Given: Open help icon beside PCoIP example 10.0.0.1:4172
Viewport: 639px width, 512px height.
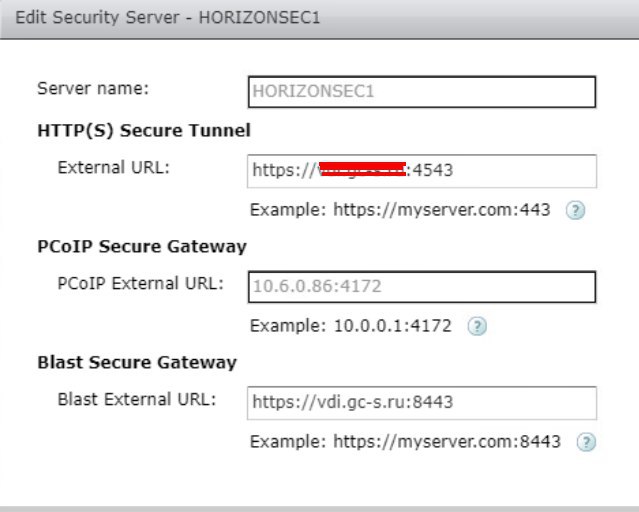Looking at the screenshot, I should click(x=477, y=326).
